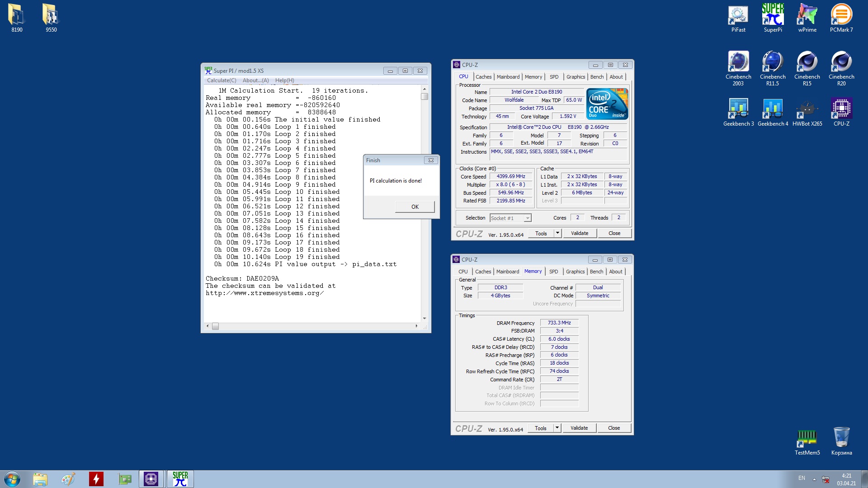868x488 pixels.
Task: Open Graphics tab in upper CPU-Z window
Action: pyautogui.click(x=576, y=77)
